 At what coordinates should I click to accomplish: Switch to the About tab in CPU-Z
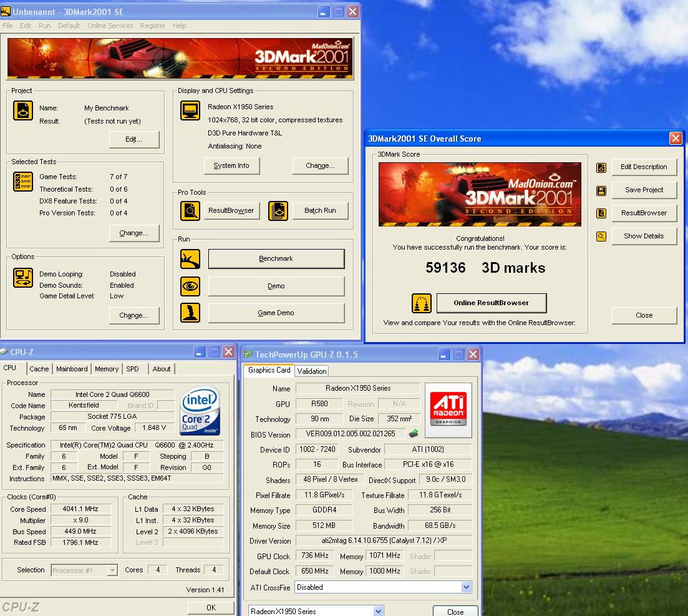162,369
